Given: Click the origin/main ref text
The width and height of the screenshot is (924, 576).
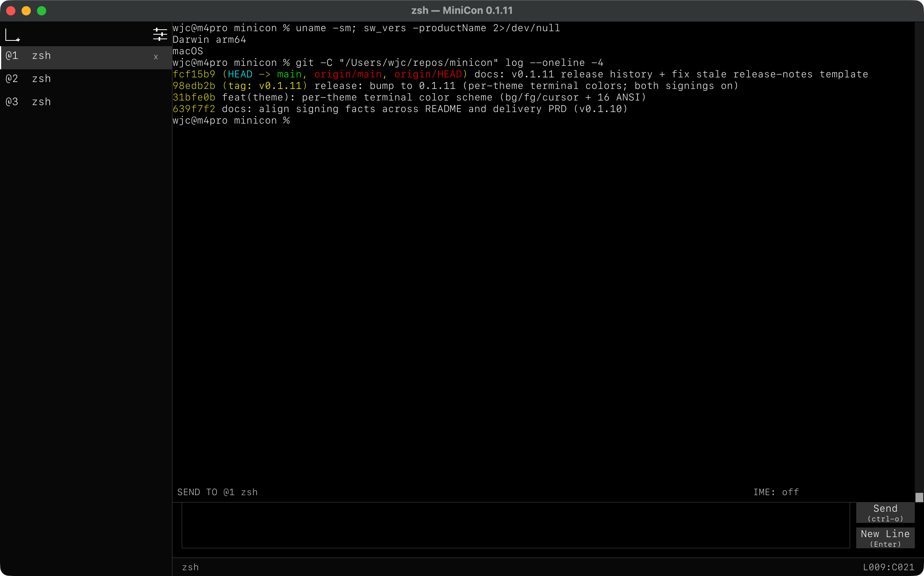Looking at the screenshot, I should click(x=348, y=74).
